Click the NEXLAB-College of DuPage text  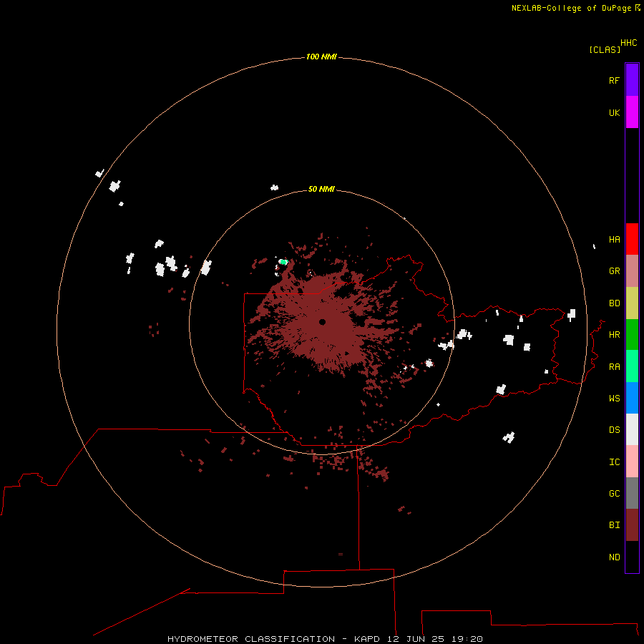[571, 8]
